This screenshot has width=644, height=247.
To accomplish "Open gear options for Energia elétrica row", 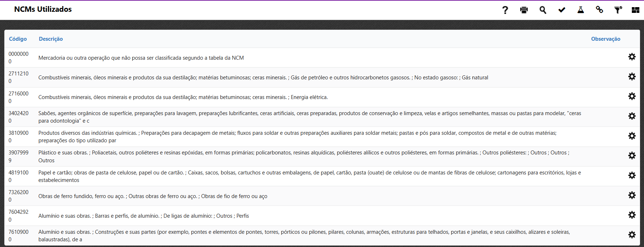I will (632, 97).
